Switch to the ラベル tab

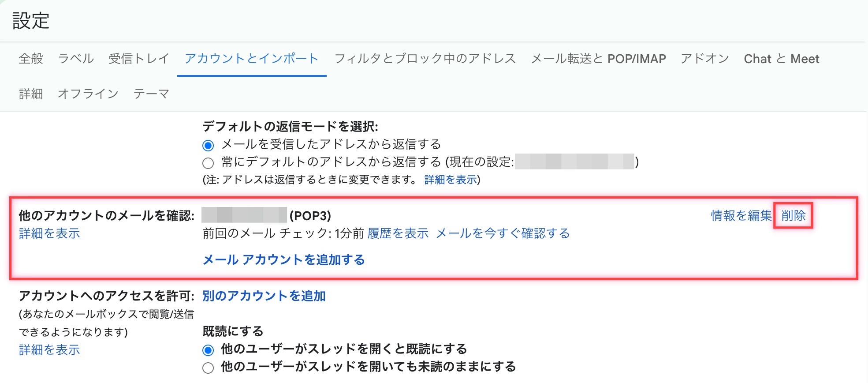pos(76,59)
